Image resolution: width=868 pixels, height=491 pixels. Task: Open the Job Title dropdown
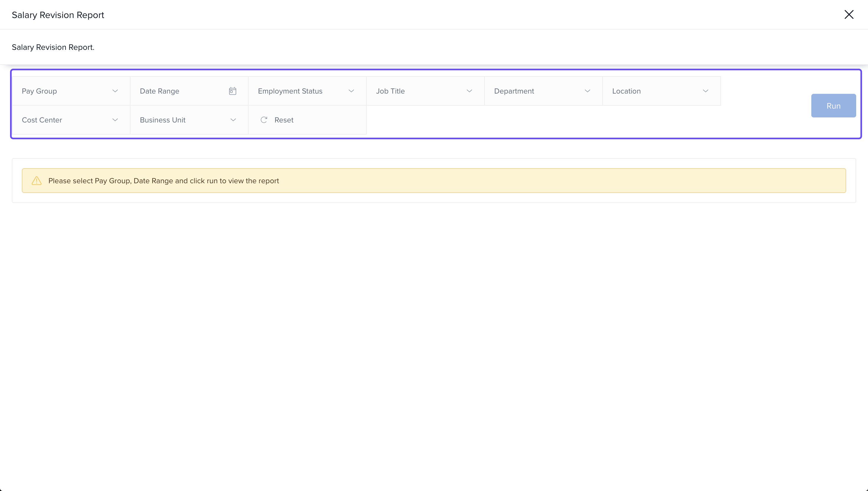tap(425, 91)
